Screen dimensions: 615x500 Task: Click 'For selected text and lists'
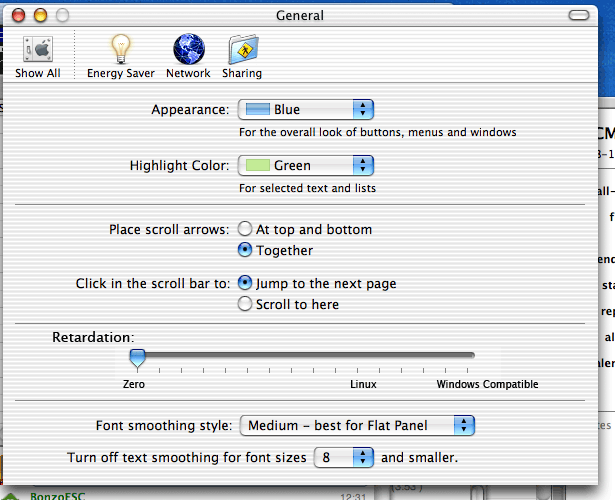click(x=308, y=188)
